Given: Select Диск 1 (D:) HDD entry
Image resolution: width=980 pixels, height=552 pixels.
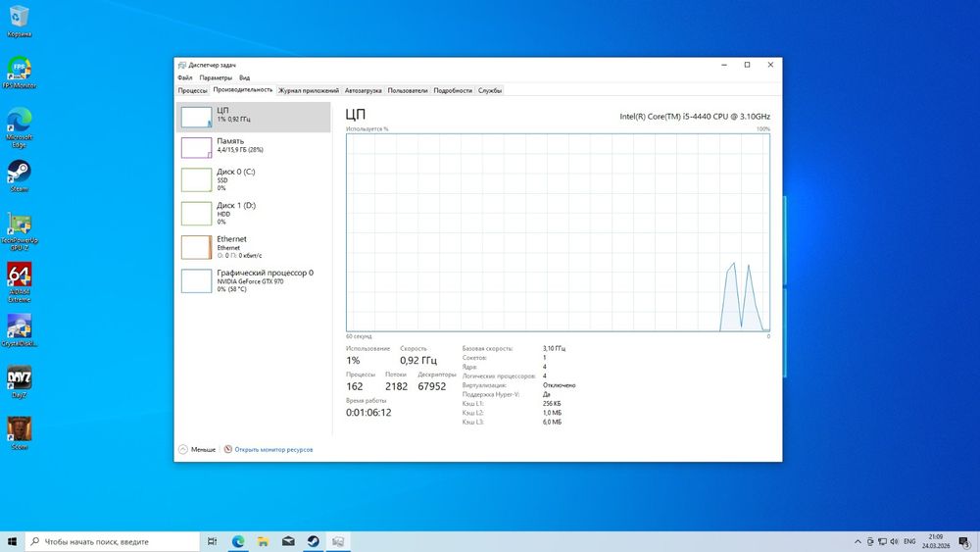Looking at the screenshot, I should (253, 213).
